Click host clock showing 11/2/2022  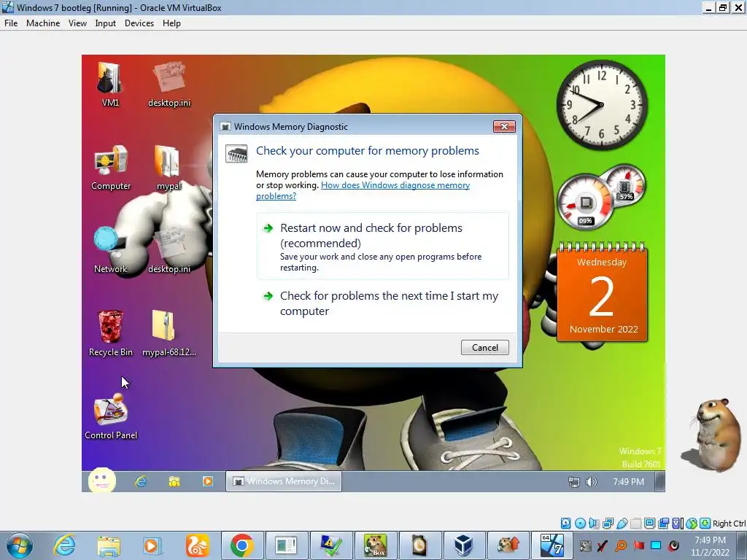pos(710,546)
